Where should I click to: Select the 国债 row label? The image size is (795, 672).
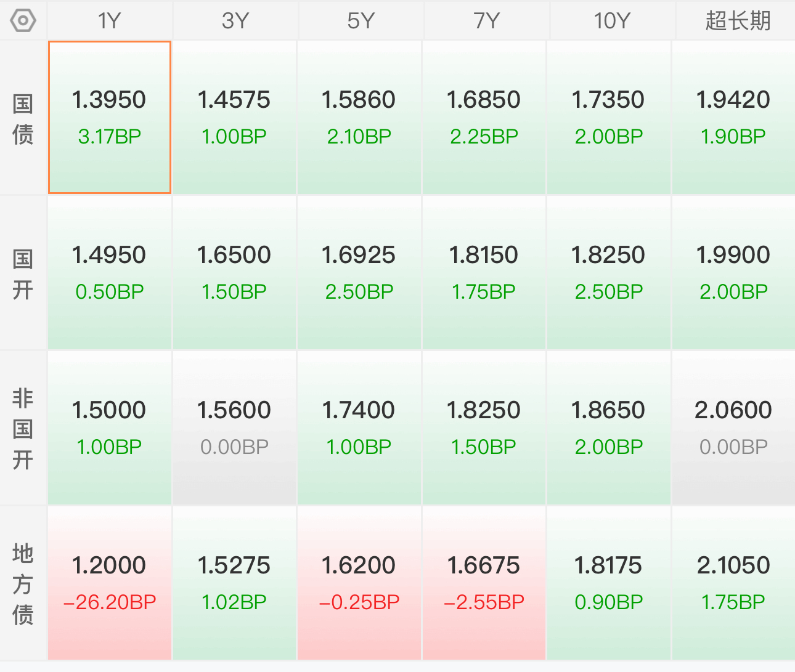[x=23, y=118]
